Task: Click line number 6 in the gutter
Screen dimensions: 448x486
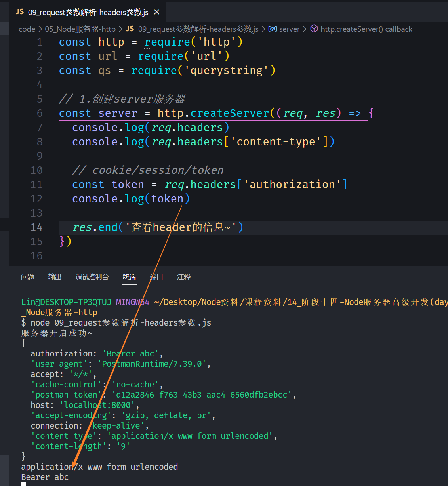Action: click(x=40, y=113)
